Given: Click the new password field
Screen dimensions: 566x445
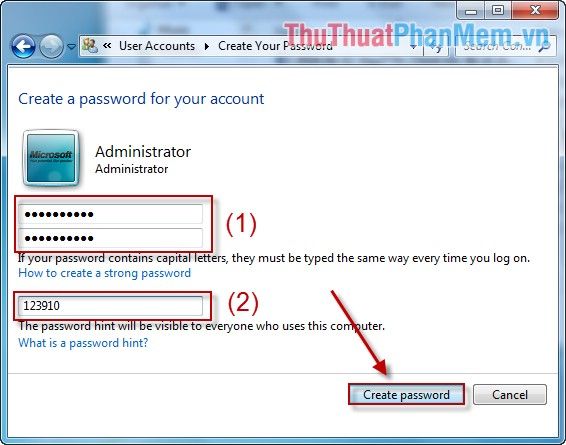Looking at the screenshot, I should (x=111, y=214).
